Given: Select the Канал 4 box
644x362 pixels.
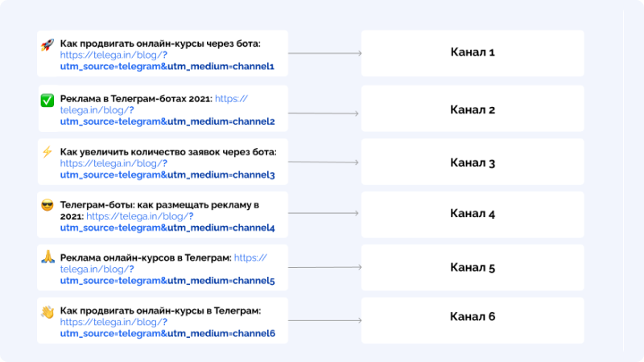Looking at the screenshot, I should (473, 215).
